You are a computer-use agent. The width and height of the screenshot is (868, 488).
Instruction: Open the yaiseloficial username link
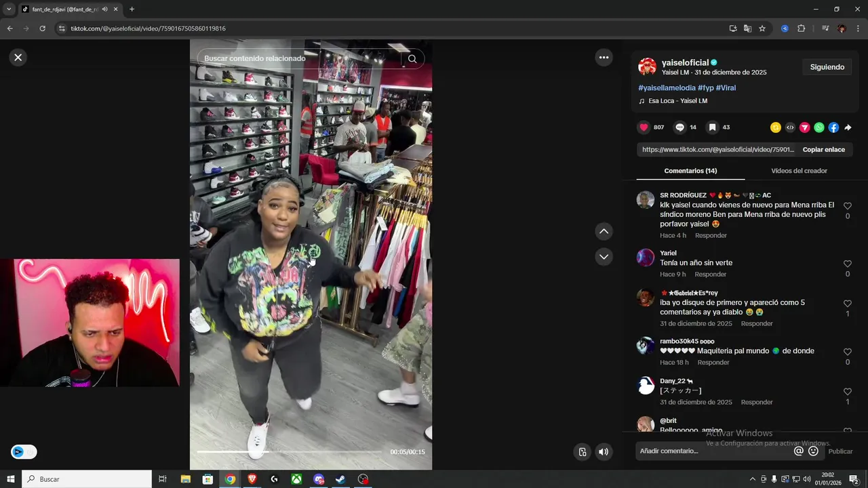(x=685, y=62)
